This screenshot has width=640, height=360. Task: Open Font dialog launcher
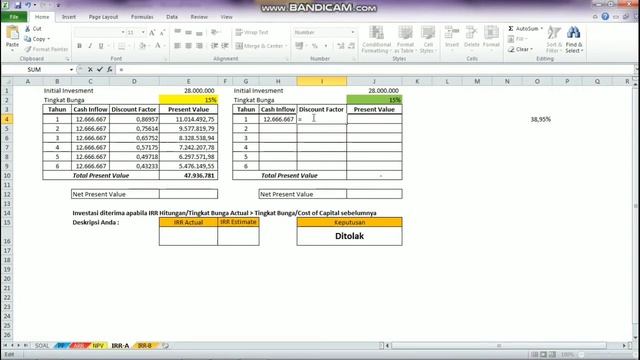[166, 59]
